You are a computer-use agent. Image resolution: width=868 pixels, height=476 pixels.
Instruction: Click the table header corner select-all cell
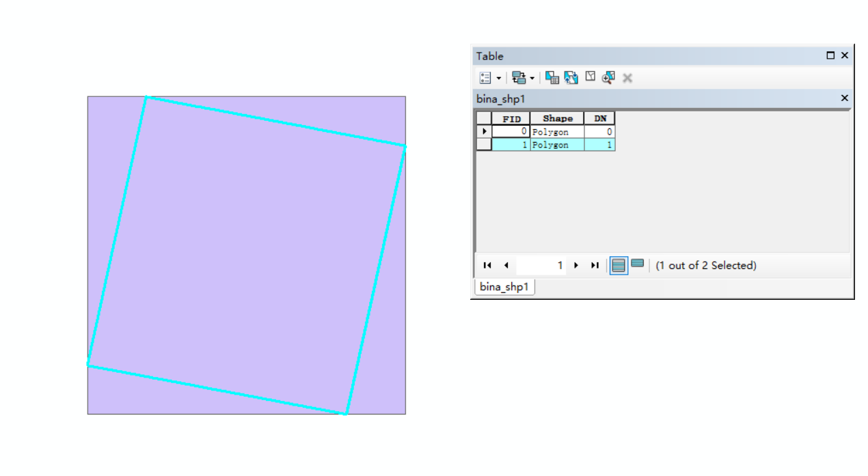(484, 118)
